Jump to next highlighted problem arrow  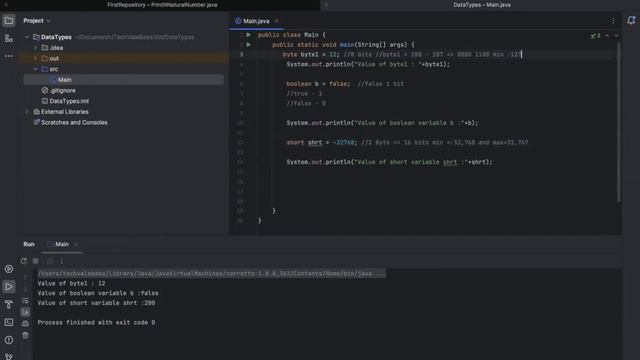[x=616, y=36]
